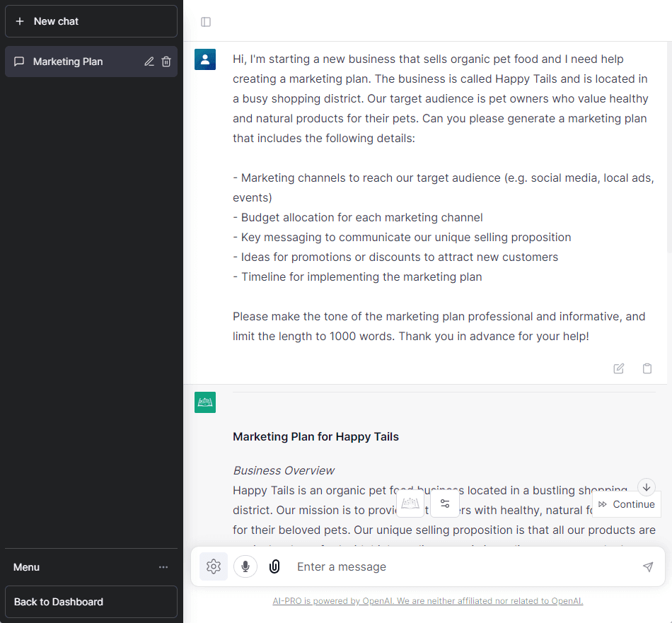Expand the Menu three-dots options
This screenshot has width=672, height=623.
[163, 567]
